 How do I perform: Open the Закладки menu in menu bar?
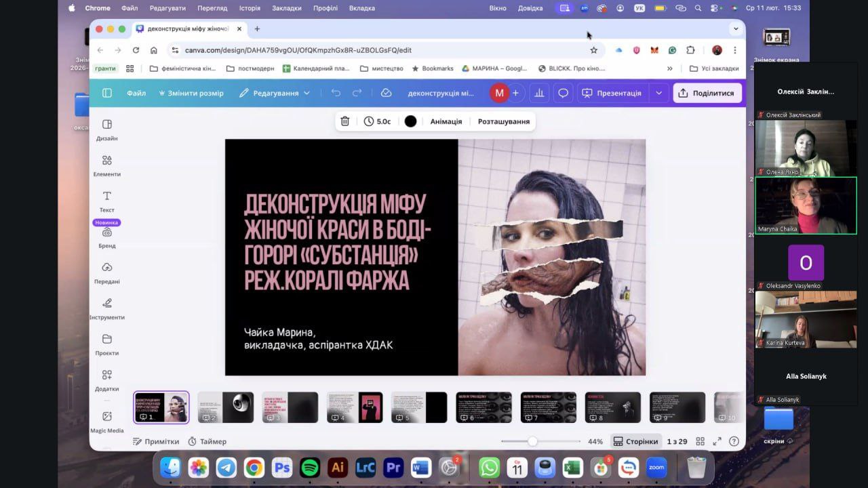click(x=287, y=8)
